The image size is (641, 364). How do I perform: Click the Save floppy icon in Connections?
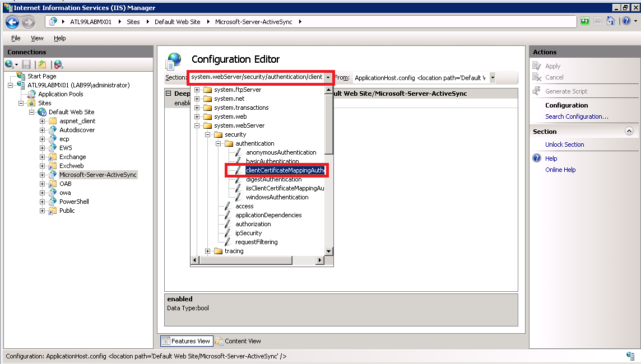pyautogui.click(x=26, y=64)
